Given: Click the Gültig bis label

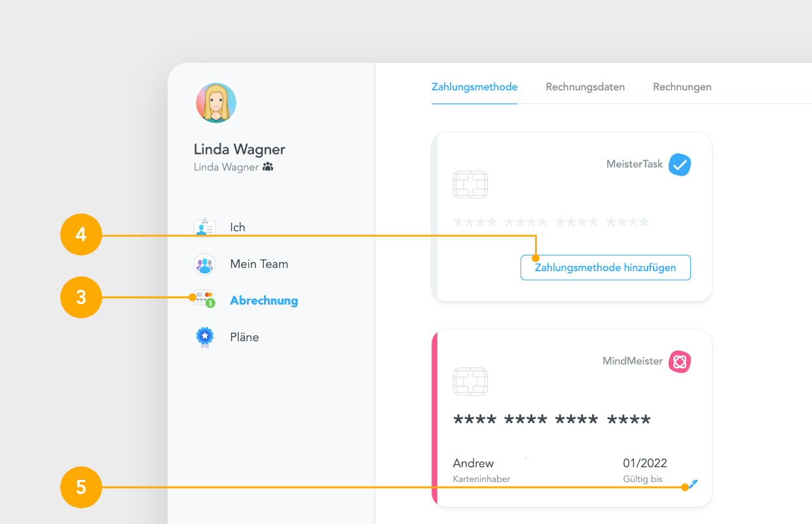Looking at the screenshot, I should 642,479.
